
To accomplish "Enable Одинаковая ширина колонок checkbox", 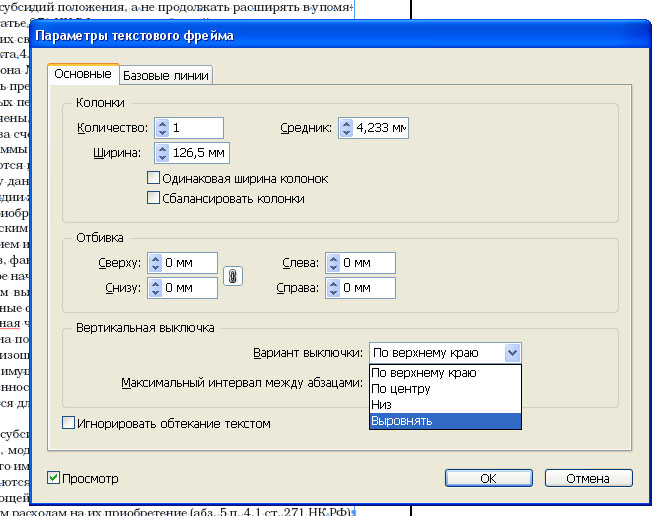I will (x=153, y=178).
